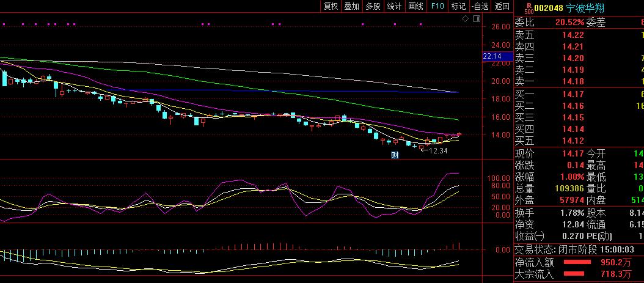644x283 pixels.
Task: Toggle 叠加 overlay comparison
Action: click(351, 6)
